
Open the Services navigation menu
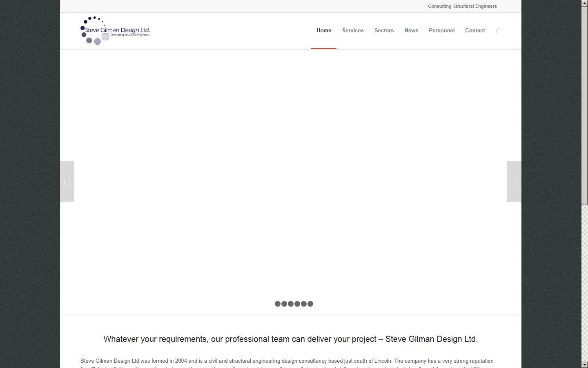click(353, 30)
